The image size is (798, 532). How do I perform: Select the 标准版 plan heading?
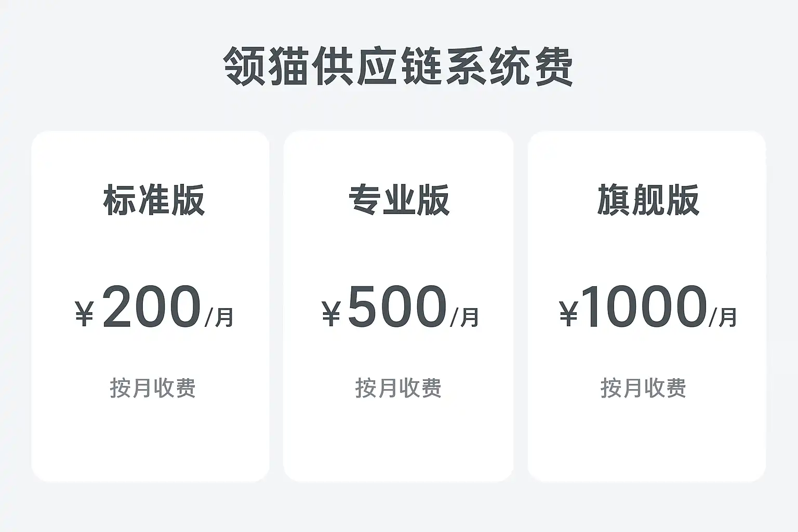click(154, 200)
